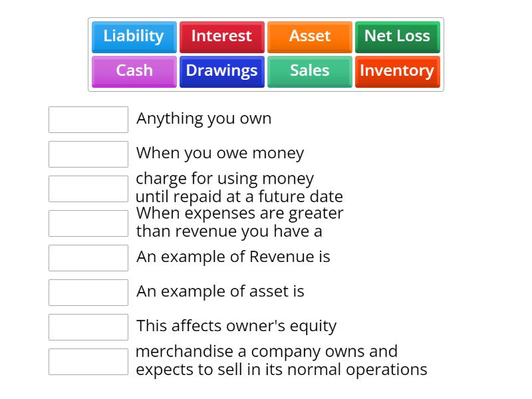Click the box beside 'When expenses are greater'
Viewport: 532px width, 399px height.
88,223
